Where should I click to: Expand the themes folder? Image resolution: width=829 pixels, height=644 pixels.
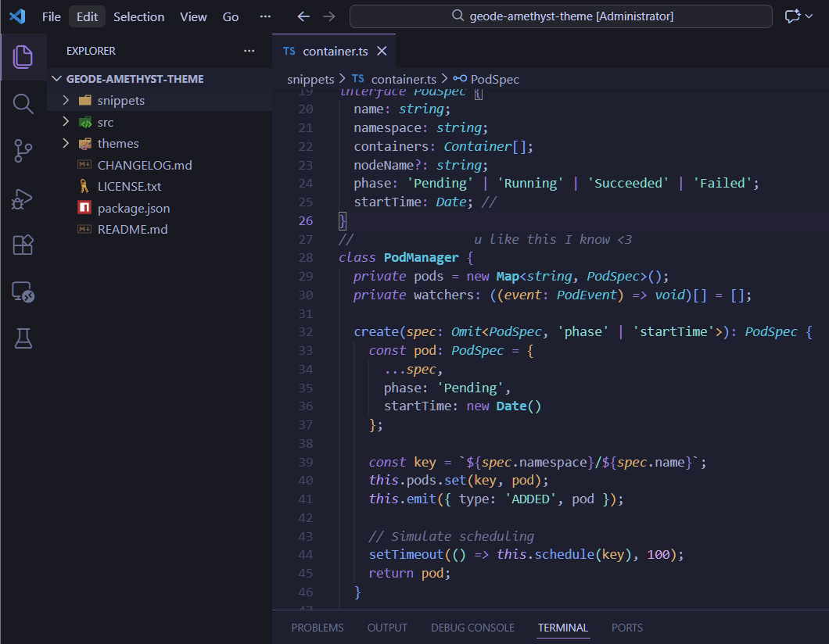point(118,144)
